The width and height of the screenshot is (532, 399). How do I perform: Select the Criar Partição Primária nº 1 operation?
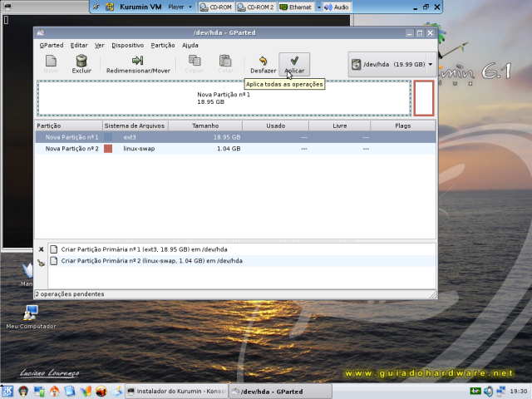click(x=242, y=249)
